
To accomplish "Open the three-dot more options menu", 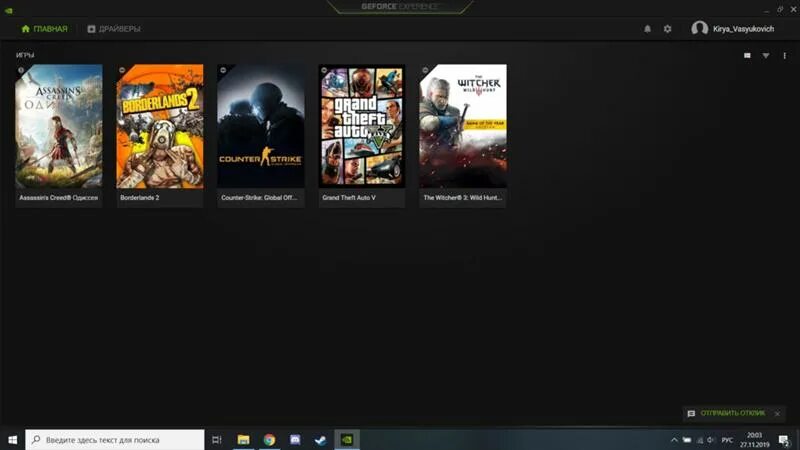I will (785, 55).
